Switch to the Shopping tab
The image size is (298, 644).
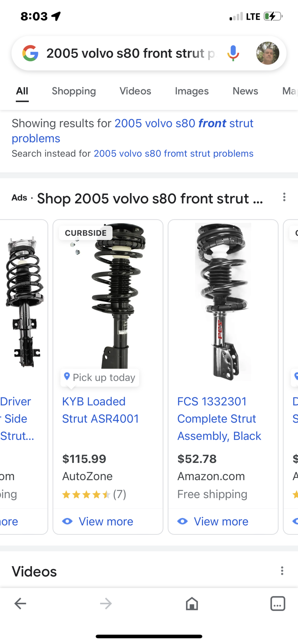coord(74,91)
